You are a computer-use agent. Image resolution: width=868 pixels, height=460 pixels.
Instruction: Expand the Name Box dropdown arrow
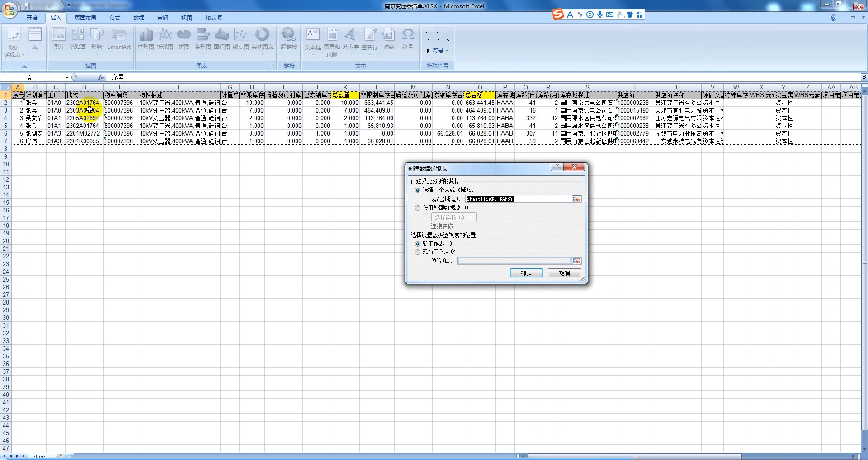pos(67,78)
